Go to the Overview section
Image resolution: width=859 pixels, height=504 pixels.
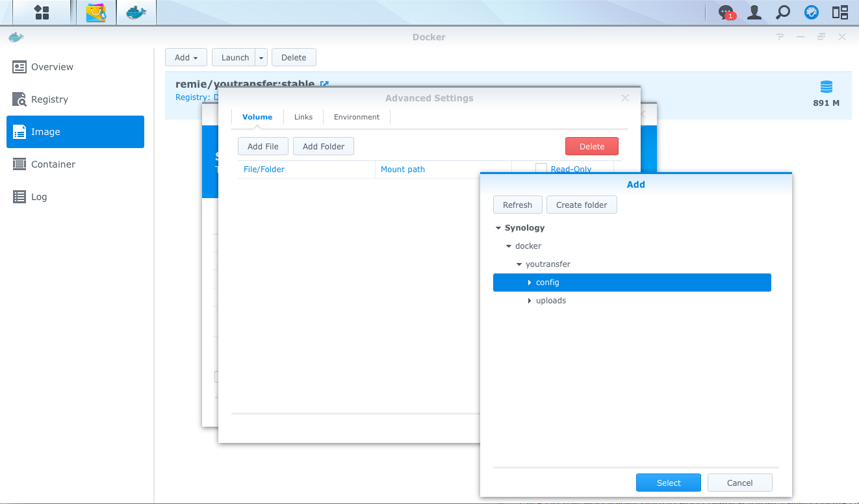tap(75, 67)
